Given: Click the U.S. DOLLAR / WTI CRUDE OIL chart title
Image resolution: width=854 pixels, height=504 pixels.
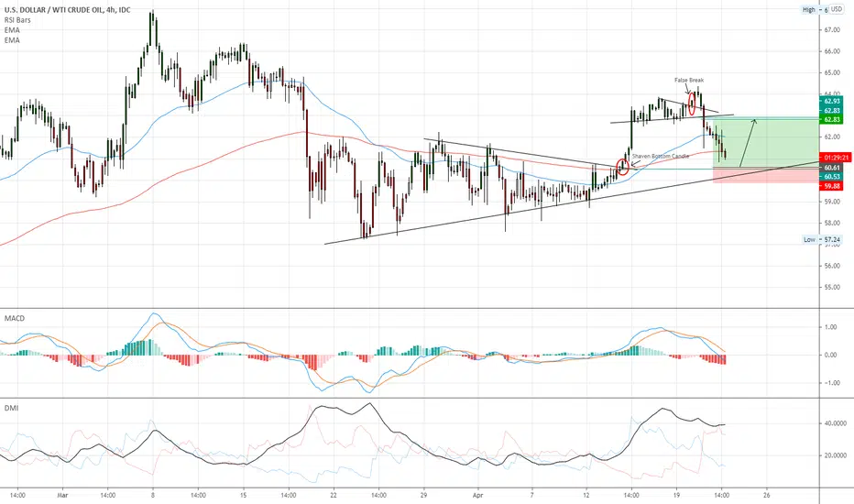Looking at the screenshot, I should point(68,10).
